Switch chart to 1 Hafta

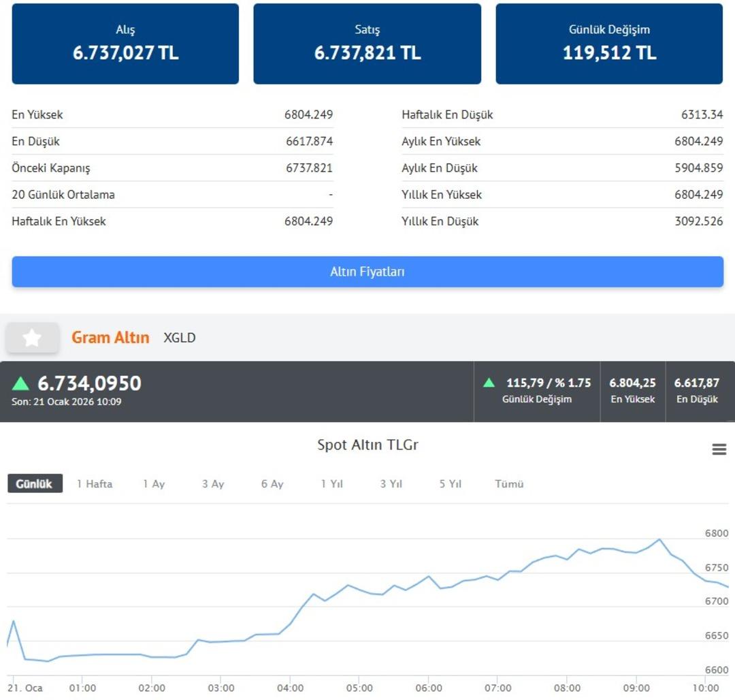(x=95, y=483)
